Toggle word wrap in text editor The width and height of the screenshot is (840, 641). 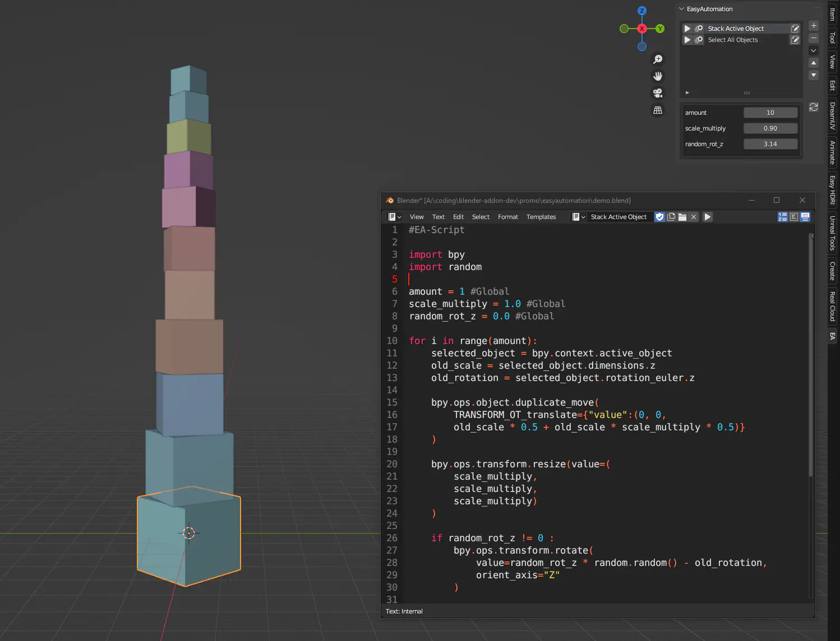[x=794, y=217]
